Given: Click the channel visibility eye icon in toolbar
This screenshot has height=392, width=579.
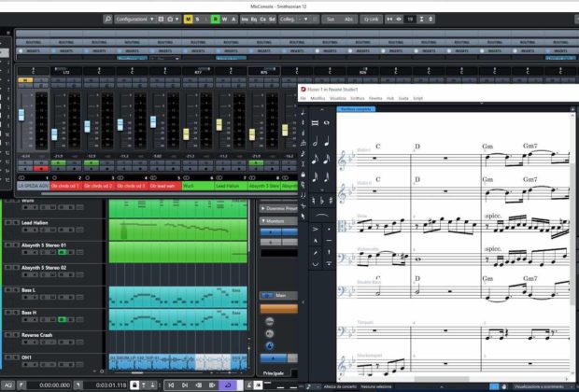Looking at the screenshot, I should (399, 20).
